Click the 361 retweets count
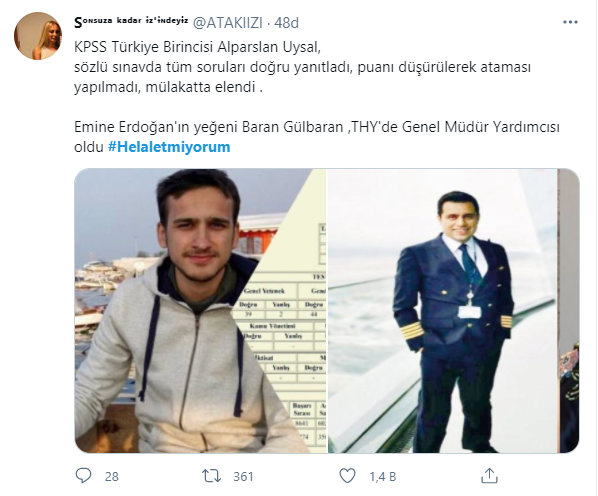This screenshot has height=496, width=598. point(243,477)
